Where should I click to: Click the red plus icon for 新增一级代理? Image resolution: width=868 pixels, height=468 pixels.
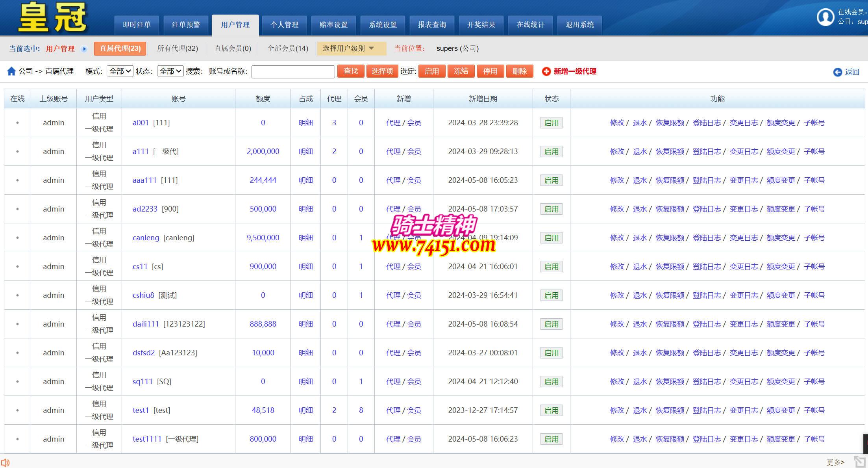[x=546, y=71]
